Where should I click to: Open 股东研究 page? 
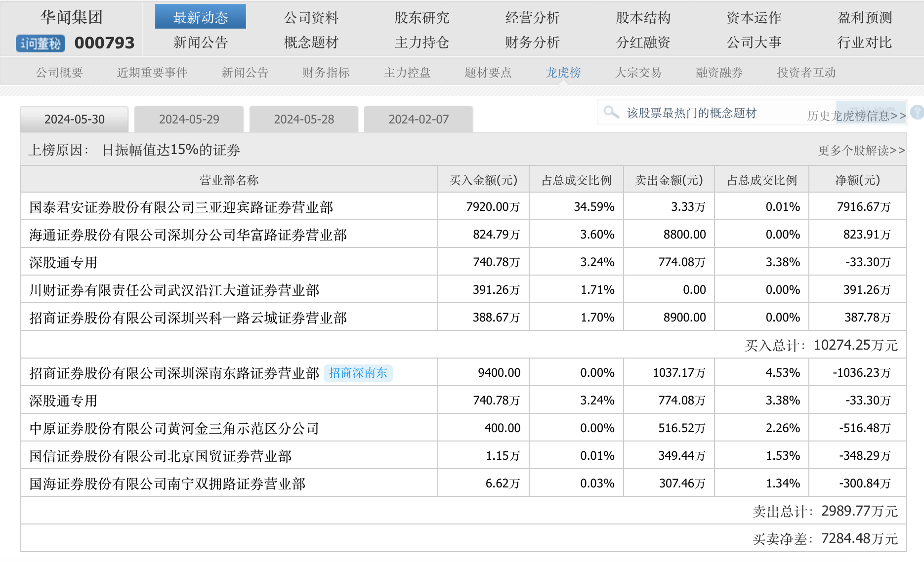click(421, 17)
